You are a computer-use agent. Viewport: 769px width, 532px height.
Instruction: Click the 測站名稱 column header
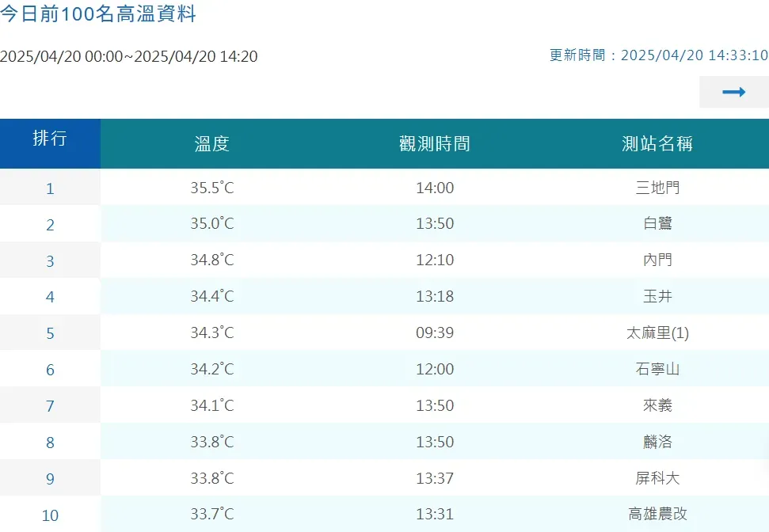(657, 143)
